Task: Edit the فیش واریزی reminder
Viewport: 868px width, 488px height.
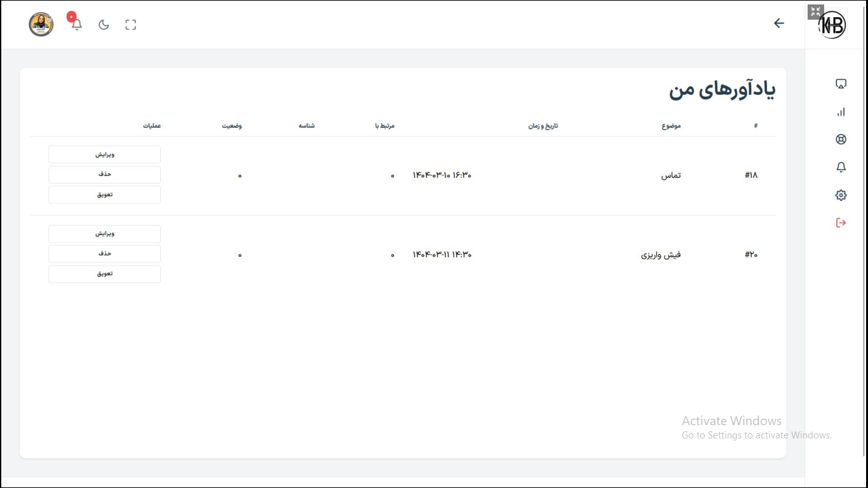Action: [x=105, y=234]
